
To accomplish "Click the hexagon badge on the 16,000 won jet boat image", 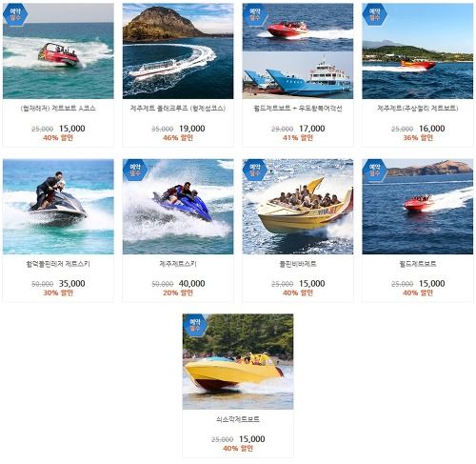I will click(374, 14).
